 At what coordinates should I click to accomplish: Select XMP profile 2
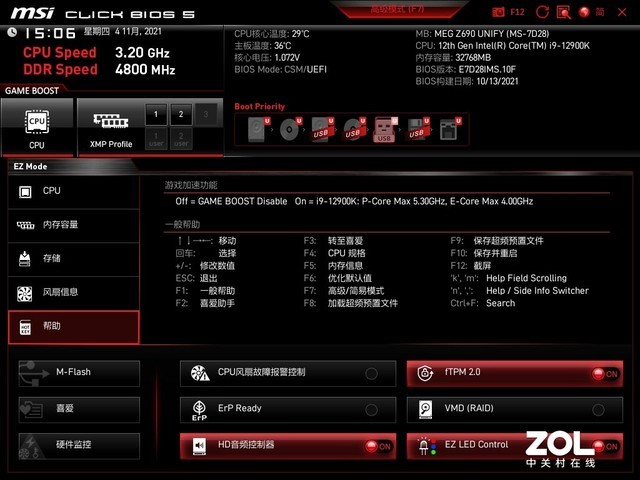coord(181,114)
